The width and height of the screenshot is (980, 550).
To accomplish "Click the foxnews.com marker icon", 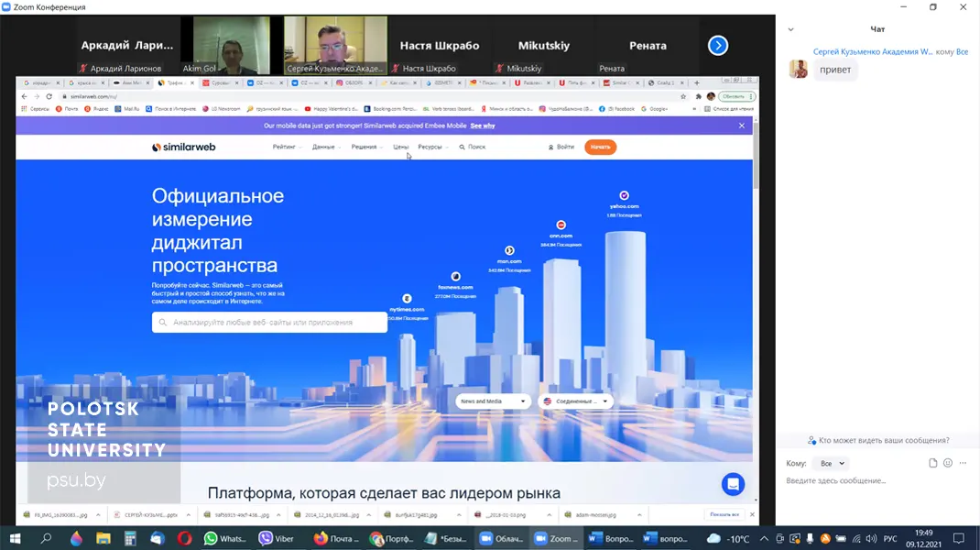I will coord(455,276).
